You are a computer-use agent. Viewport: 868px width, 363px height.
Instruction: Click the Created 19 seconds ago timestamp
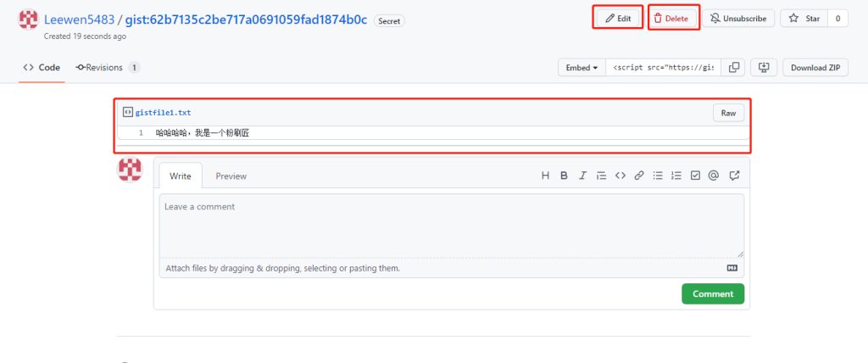click(85, 36)
